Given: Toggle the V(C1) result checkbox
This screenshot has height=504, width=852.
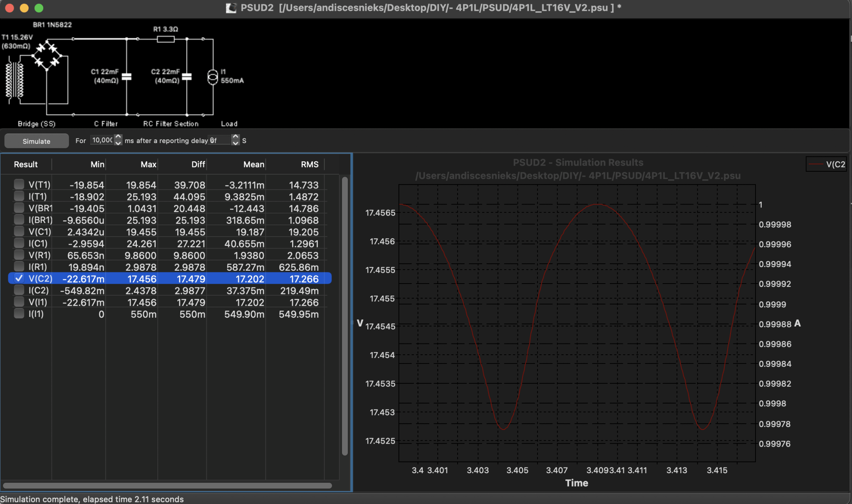Looking at the screenshot, I should pos(19,231).
